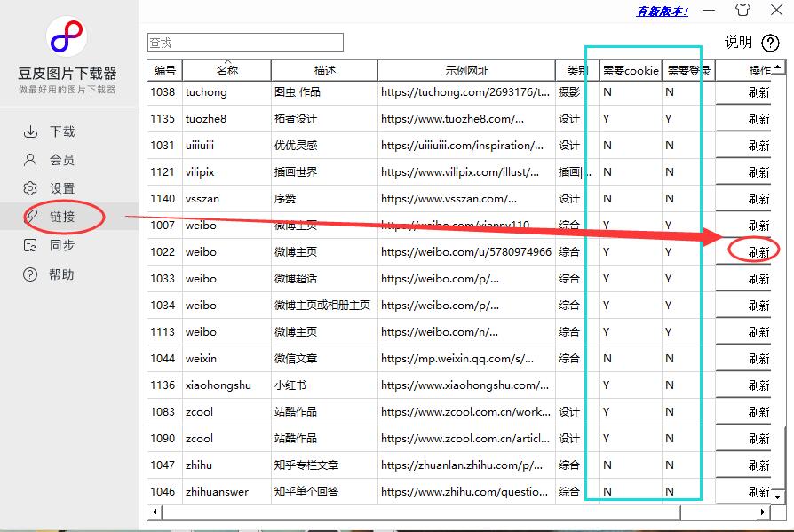
Task: Click the horizontal scrollbar thumb
Action: (421, 512)
